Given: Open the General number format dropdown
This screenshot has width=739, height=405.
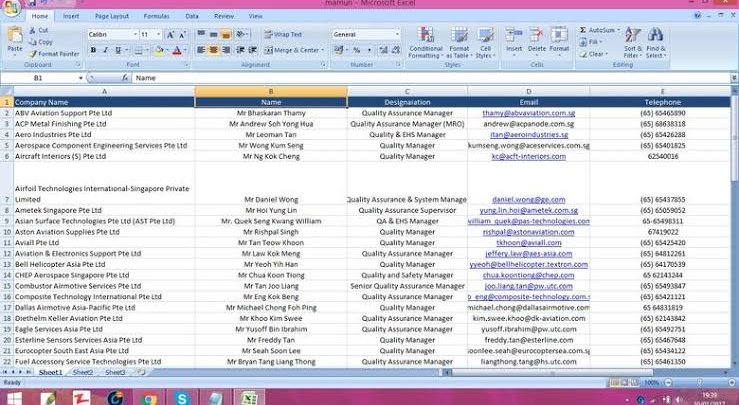Looking at the screenshot, I should tap(396, 34).
